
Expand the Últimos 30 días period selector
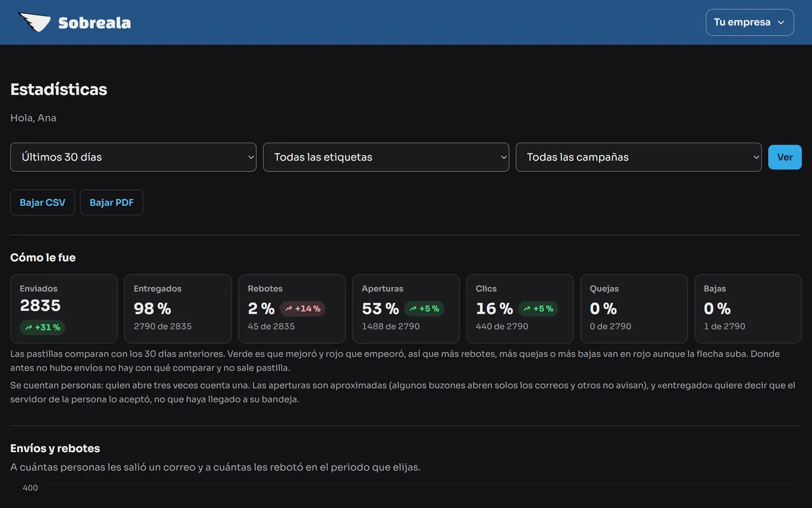pyautogui.click(x=133, y=157)
